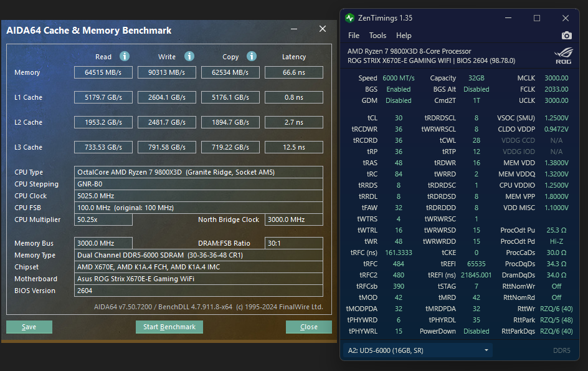Click the GDM value Disabled
588x371 pixels.
pyautogui.click(x=399, y=100)
